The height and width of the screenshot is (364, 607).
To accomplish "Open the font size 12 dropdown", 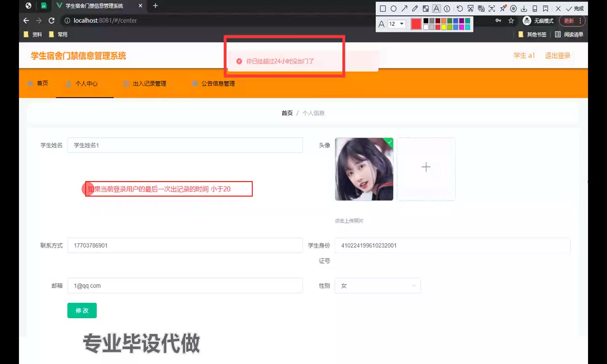I will point(397,24).
